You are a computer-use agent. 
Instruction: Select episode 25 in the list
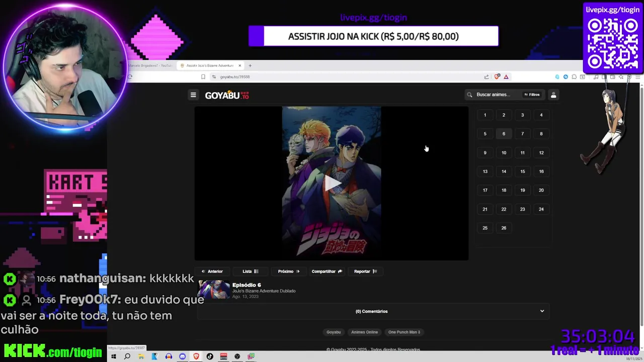pos(485,228)
